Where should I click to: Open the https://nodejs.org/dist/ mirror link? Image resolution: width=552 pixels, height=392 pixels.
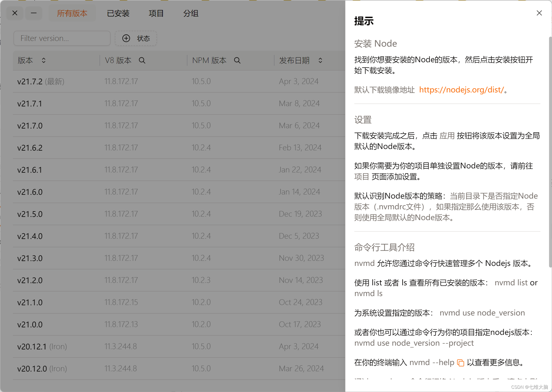pos(461,90)
